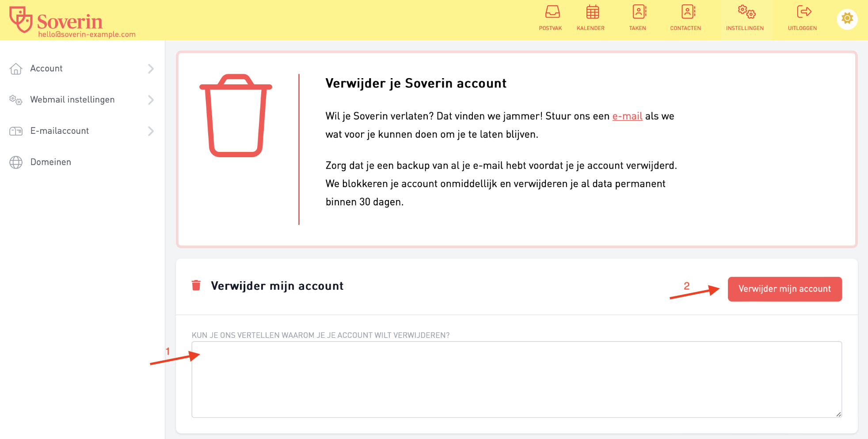The height and width of the screenshot is (439, 868).
Task: Open the Instellingen gears icon
Action: point(746,12)
